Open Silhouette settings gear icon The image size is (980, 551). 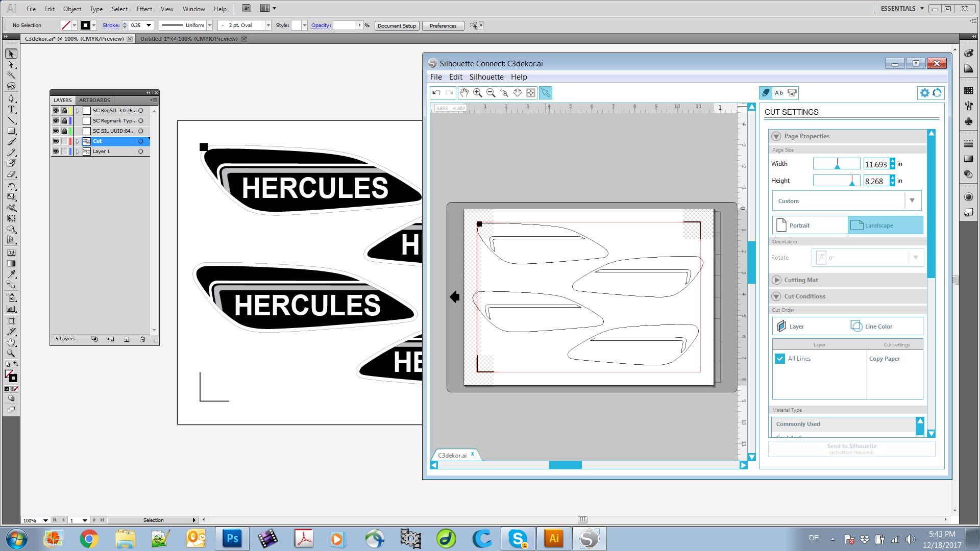pyautogui.click(x=924, y=93)
